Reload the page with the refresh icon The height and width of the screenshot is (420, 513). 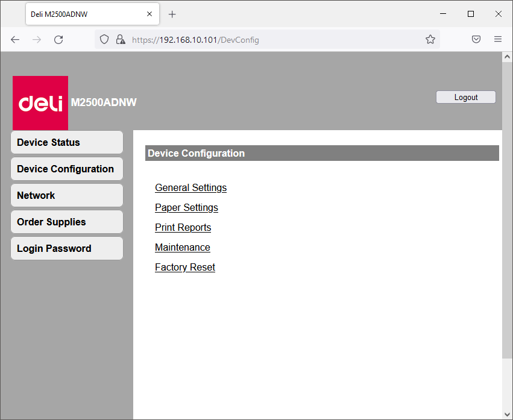[x=58, y=40]
